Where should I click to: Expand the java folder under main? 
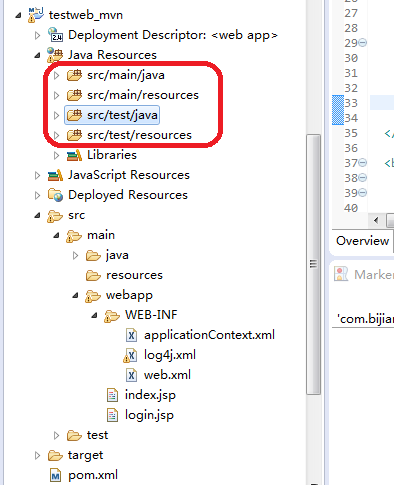pos(75,256)
